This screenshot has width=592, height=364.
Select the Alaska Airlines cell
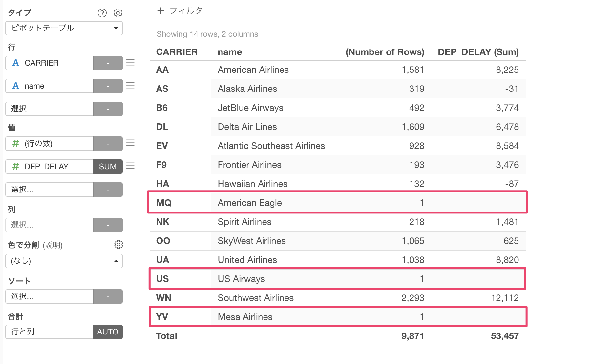(x=247, y=89)
